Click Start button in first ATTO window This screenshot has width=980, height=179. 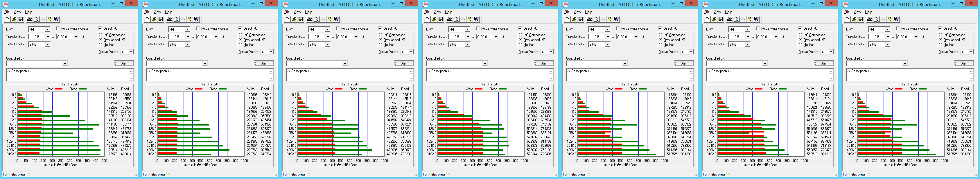(x=124, y=64)
